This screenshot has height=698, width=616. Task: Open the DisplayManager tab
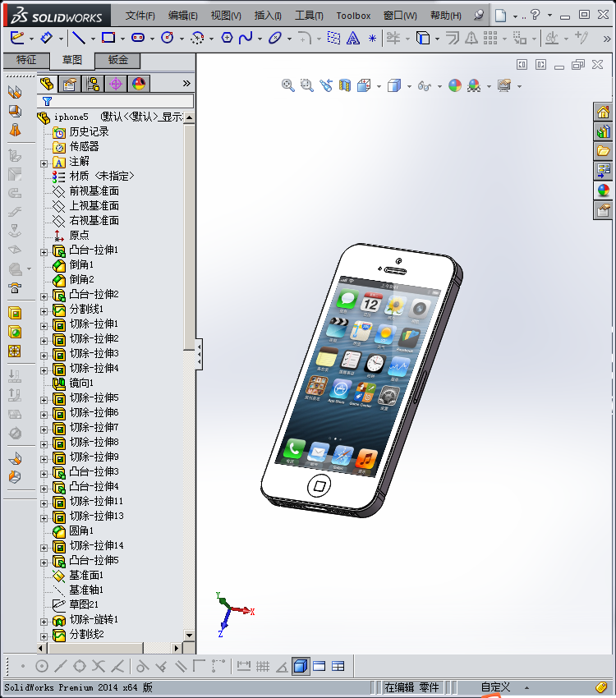(x=139, y=84)
